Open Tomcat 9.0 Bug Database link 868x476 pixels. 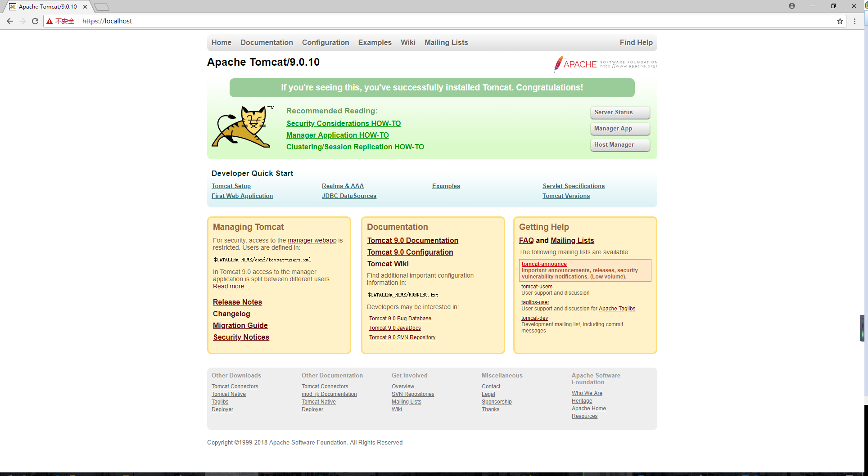tap(400, 319)
